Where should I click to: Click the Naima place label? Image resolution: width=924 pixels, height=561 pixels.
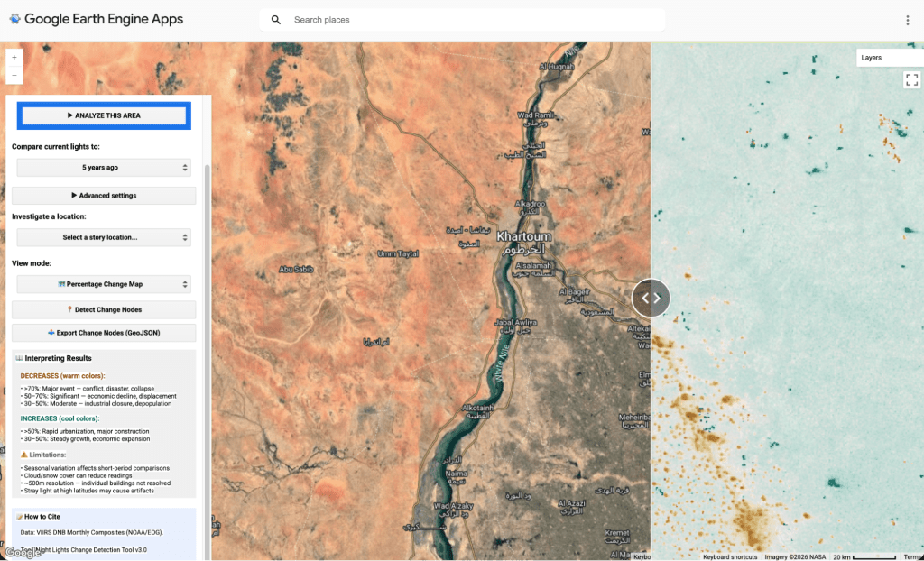457,474
